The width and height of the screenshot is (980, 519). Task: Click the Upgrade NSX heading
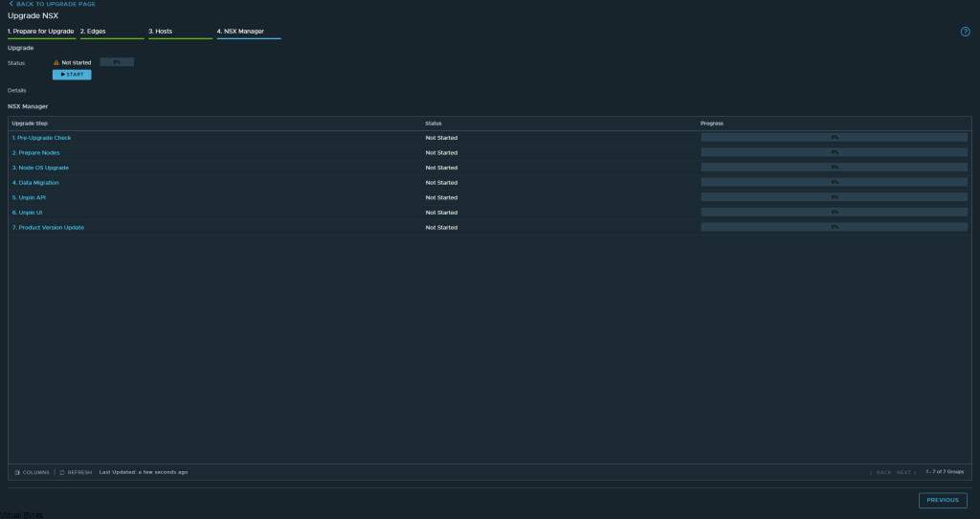(33, 15)
